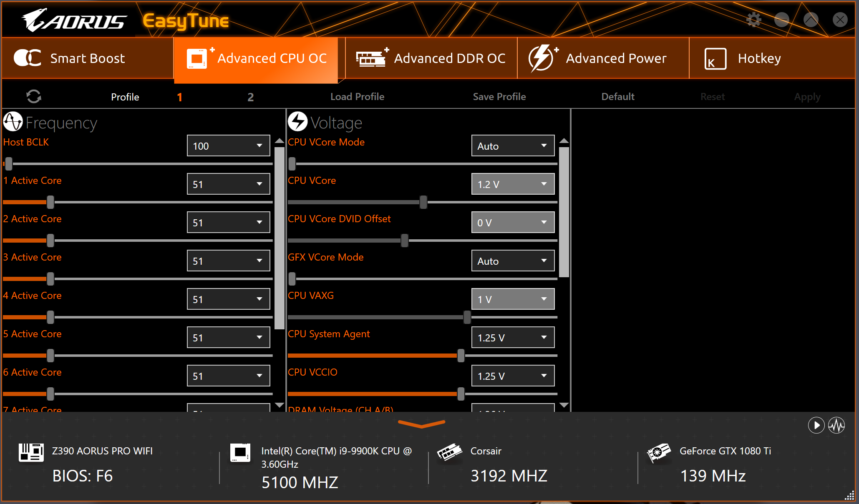
Task: Click the CPU chip icon near i9-9900K
Action: pos(240,452)
